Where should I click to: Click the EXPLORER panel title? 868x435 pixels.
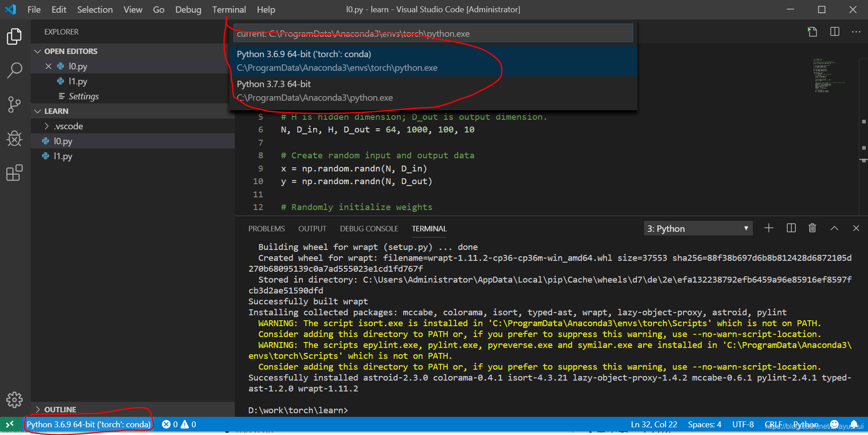[61, 32]
